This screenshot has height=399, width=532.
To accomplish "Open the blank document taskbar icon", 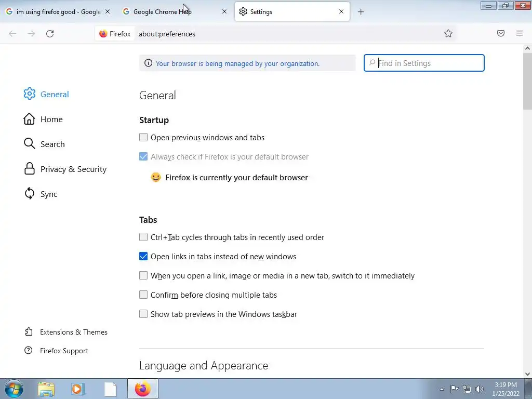I will [x=110, y=389].
